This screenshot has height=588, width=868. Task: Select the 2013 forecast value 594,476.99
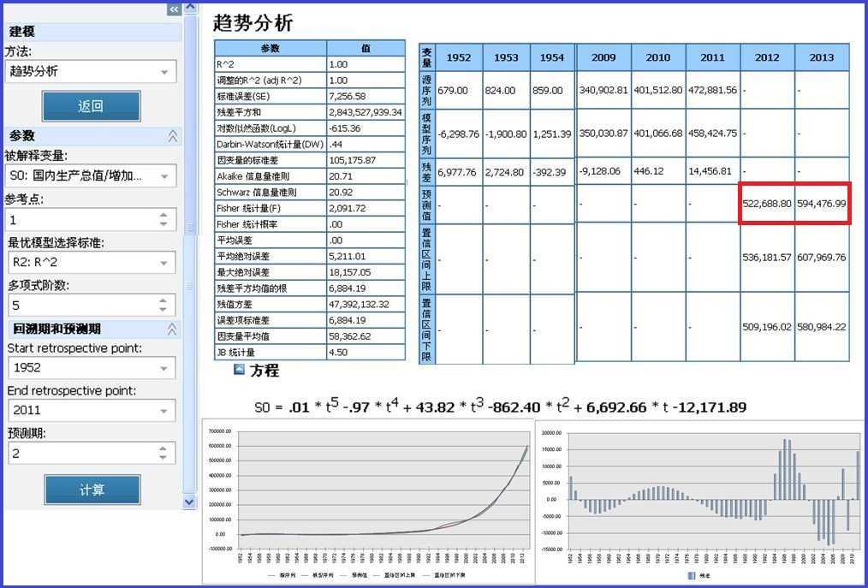pos(822,204)
